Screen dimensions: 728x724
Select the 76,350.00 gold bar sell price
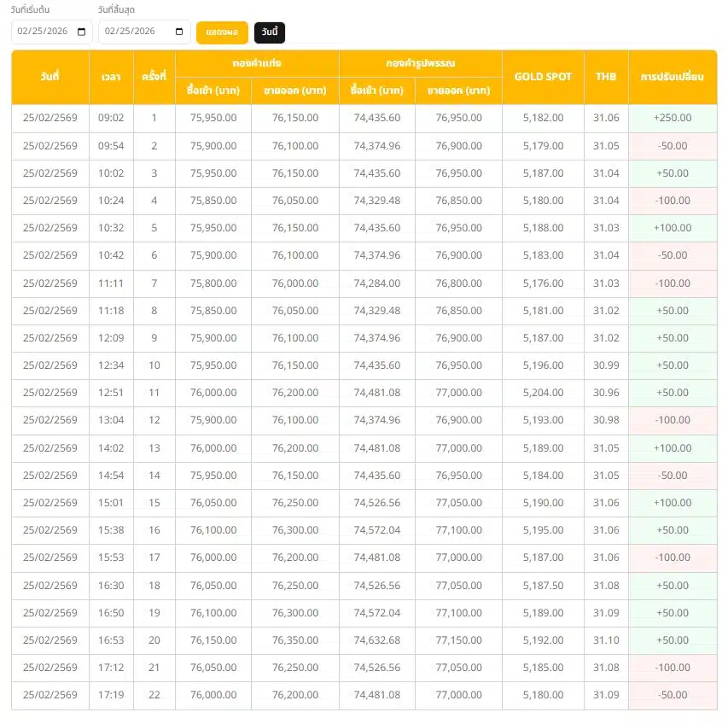click(x=295, y=640)
